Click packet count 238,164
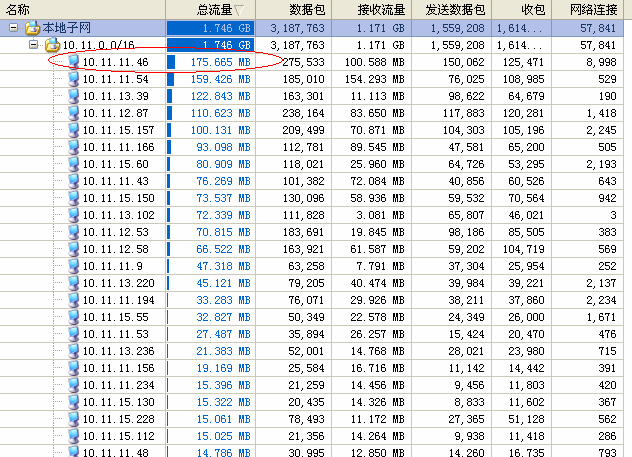The height and width of the screenshot is (457, 632). point(303,113)
